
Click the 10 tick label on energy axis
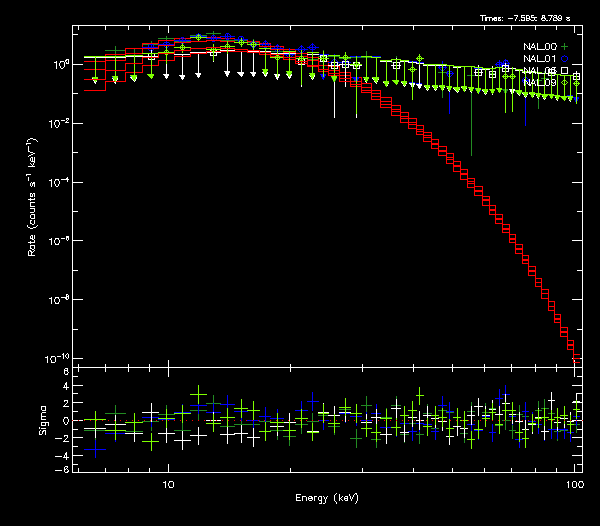168,483
